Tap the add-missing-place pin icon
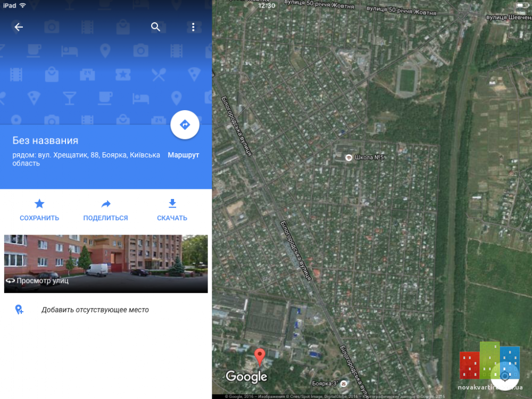The image size is (532, 399). pos(19,310)
